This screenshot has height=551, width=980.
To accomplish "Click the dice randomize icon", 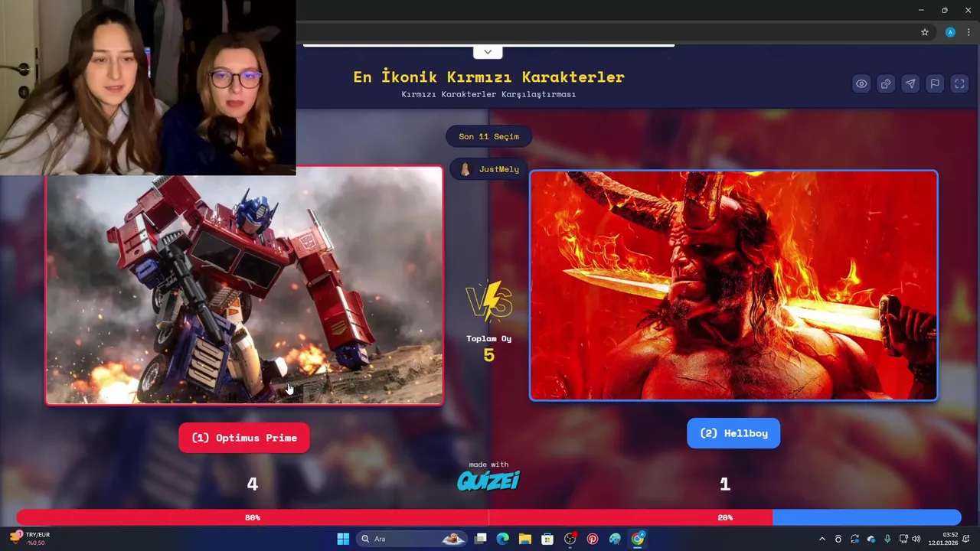I will 886,84.
